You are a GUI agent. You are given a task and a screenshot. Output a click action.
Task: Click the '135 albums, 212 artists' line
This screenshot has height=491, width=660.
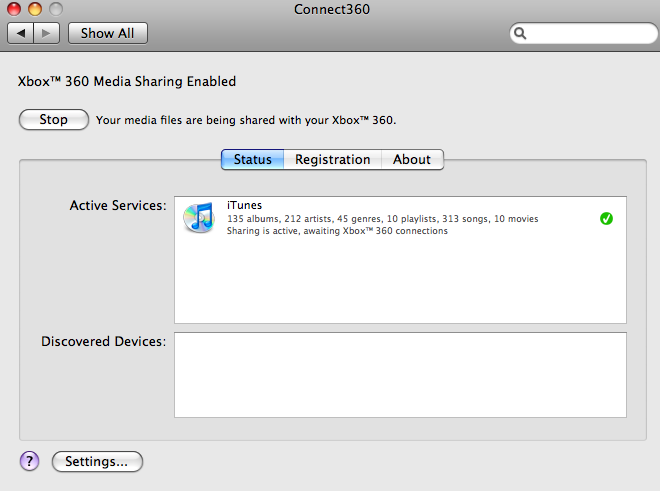[x=383, y=219]
